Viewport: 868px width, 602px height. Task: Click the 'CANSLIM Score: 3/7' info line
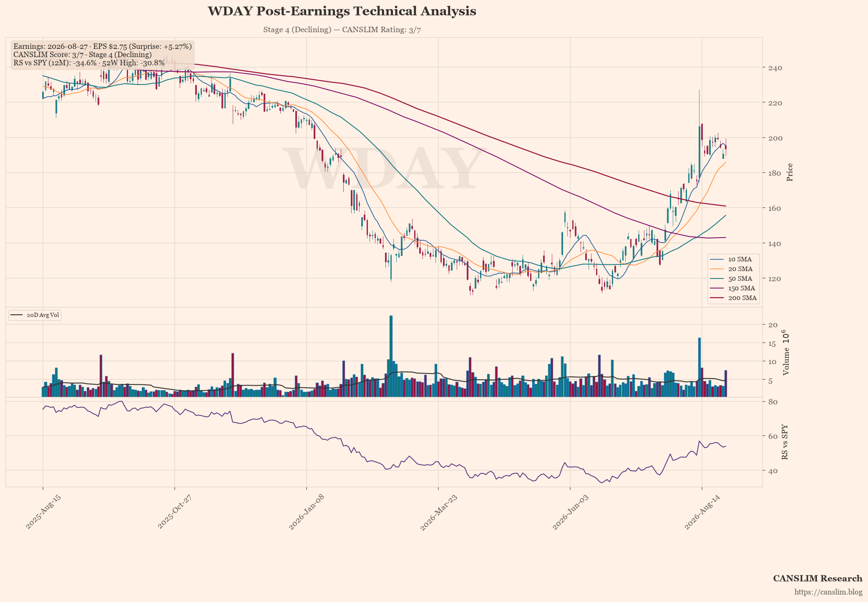[x=82, y=55]
